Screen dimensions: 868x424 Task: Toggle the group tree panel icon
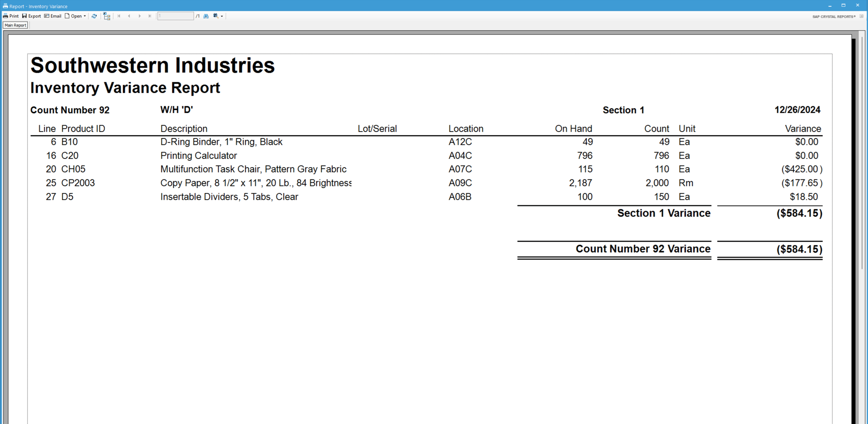pyautogui.click(x=106, y=16)
